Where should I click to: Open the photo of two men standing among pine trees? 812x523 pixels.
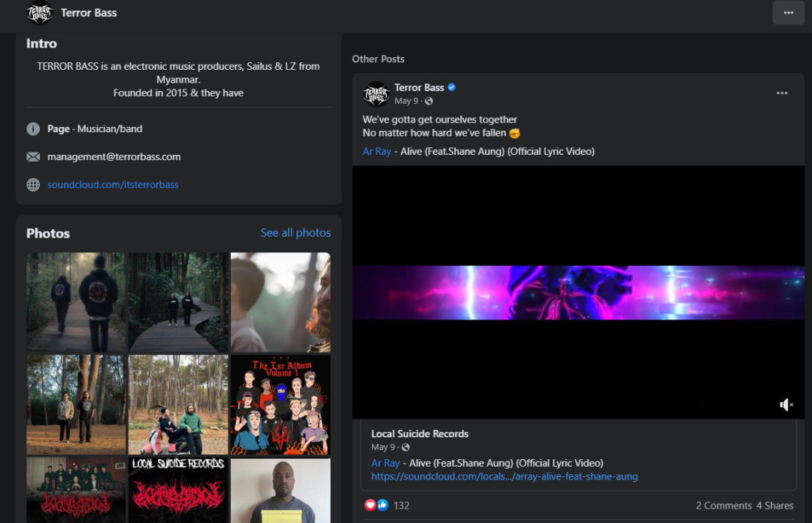tap(76, 404)
